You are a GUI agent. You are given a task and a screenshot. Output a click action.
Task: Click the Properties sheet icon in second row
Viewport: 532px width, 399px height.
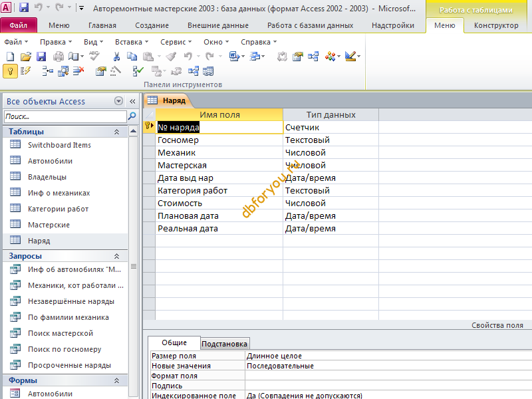(101, 71)
